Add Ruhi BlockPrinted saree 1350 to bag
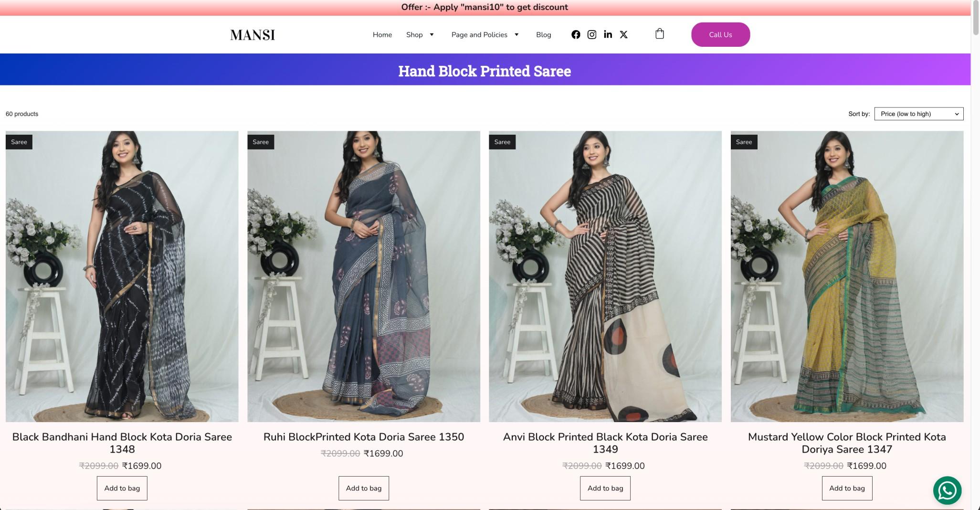This screenshot has width=980, height=510. [364, 488]
